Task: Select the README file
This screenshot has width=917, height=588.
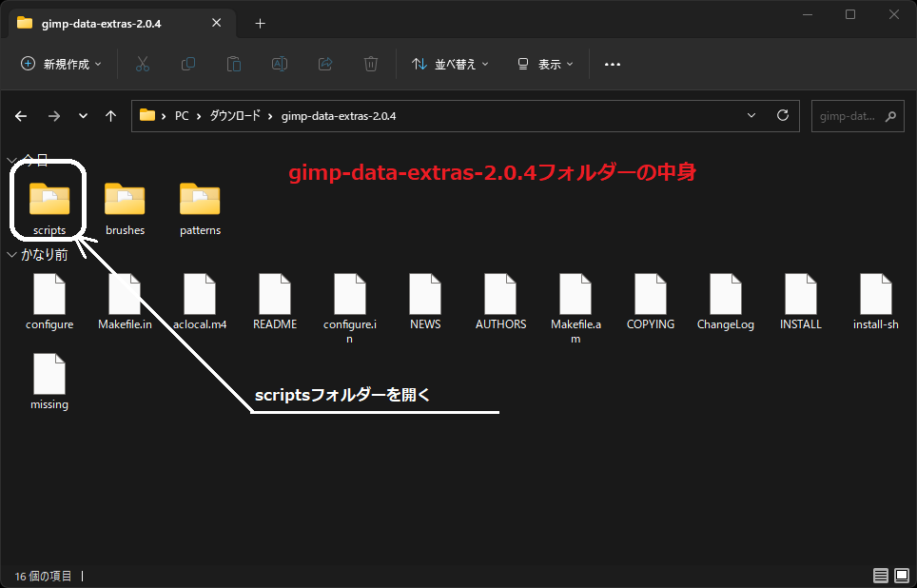Action: tap(275, 302)
